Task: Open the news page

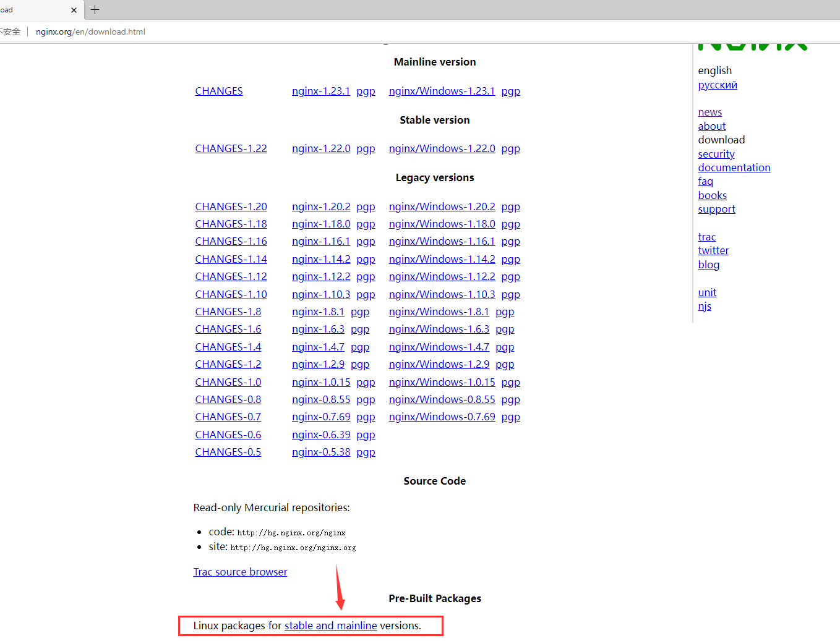Action: pos(709,112)
